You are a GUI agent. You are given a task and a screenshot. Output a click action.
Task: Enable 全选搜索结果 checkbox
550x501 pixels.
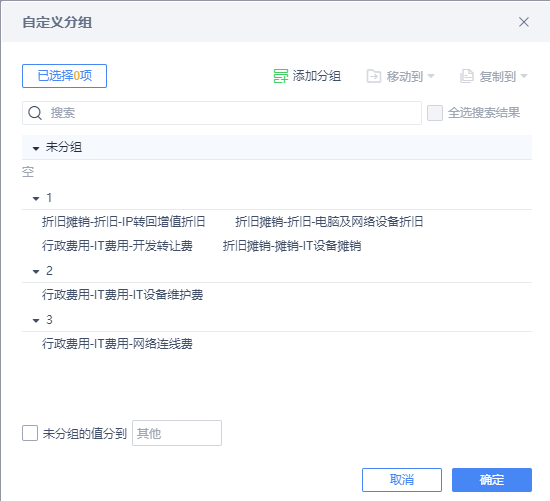pyautogui.click(x=435, y=113)
